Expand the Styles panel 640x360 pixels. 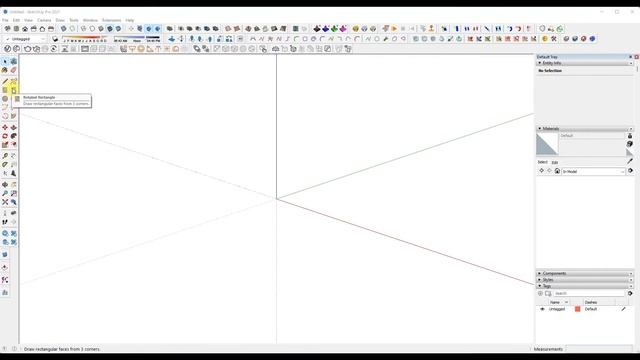540,280
